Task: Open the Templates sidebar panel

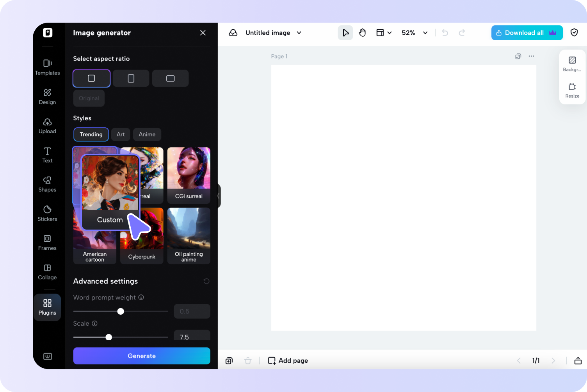Action: click(x=47, y=67)
